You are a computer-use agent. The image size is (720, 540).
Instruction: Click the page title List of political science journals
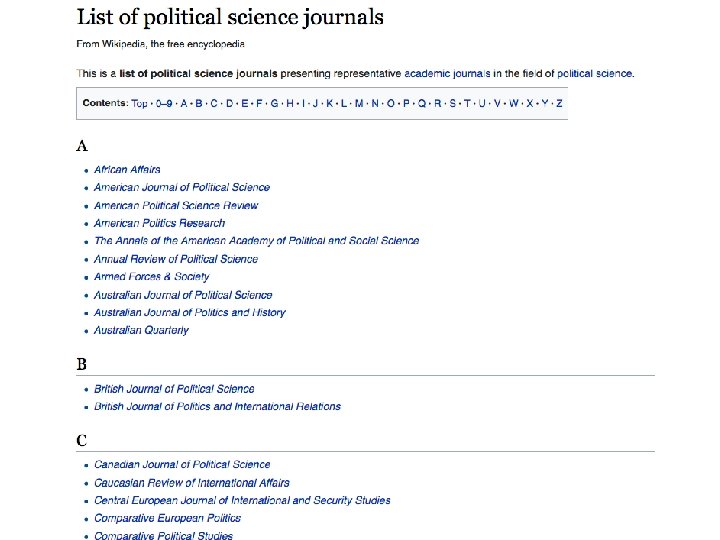(x=230, y=17)
